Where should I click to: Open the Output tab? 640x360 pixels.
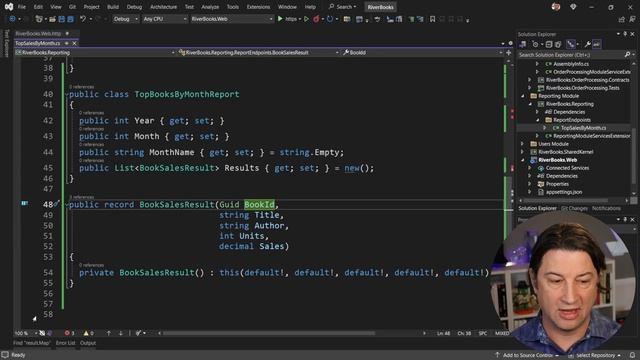(88, 343)
